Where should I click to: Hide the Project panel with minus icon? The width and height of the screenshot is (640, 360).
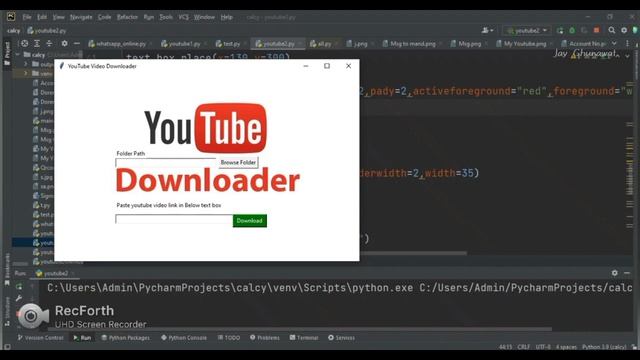[77, 43]
